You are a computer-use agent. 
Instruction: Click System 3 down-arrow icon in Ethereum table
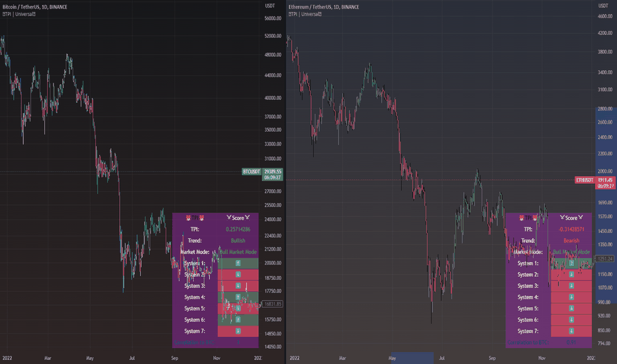pyautogui.click(x=571, y=286)
